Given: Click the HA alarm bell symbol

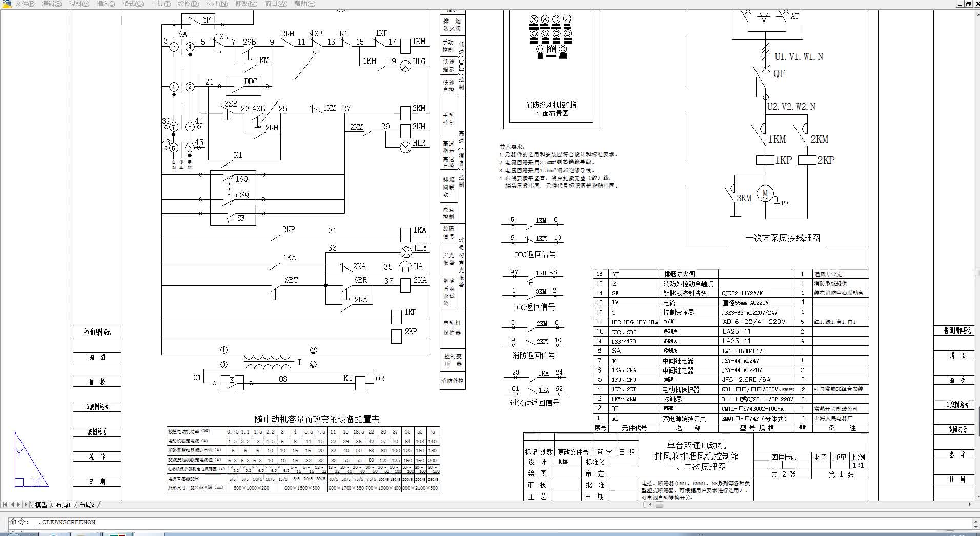Looking at the screenshot, I should 405,266.
